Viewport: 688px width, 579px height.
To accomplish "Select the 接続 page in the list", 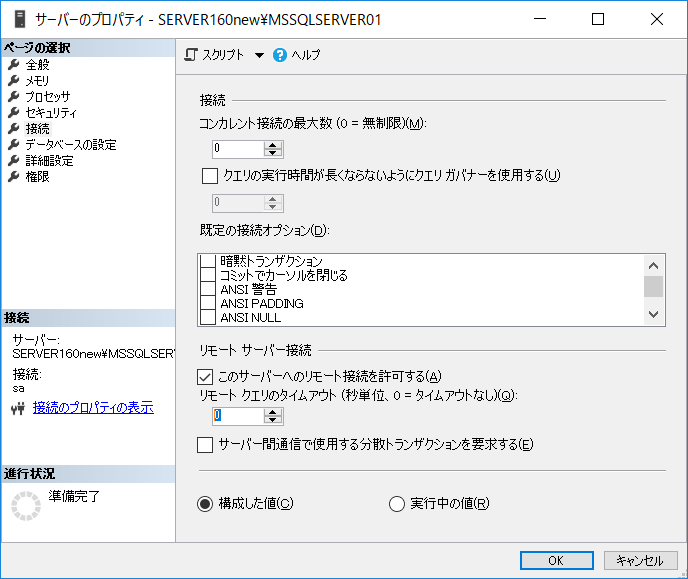I will (x=37, y=129).
